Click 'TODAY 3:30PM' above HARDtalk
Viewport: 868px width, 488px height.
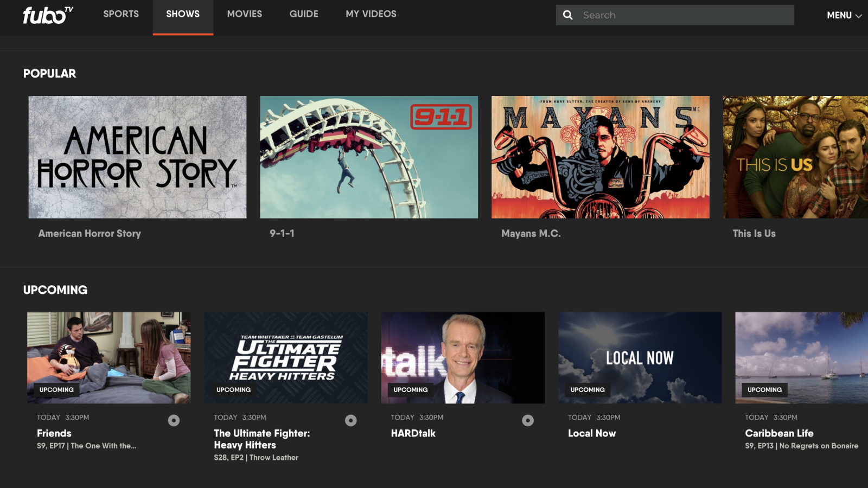tap(417, 418)
